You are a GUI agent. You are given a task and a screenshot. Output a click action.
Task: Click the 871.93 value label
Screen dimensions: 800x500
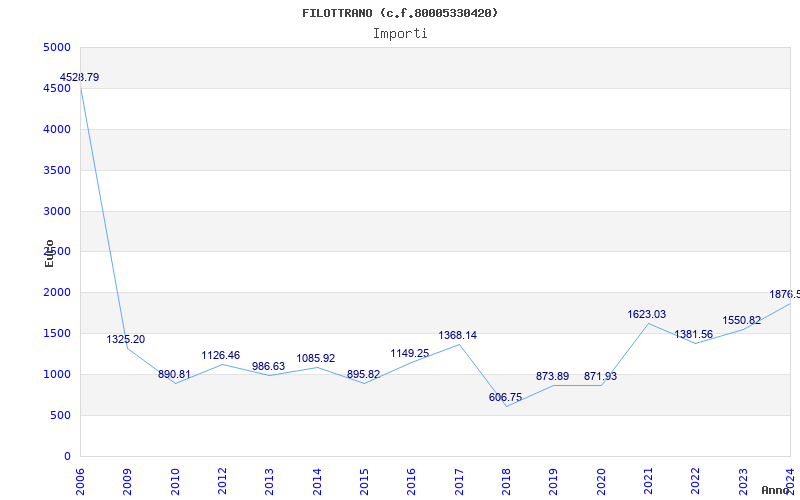click(601, 377)
